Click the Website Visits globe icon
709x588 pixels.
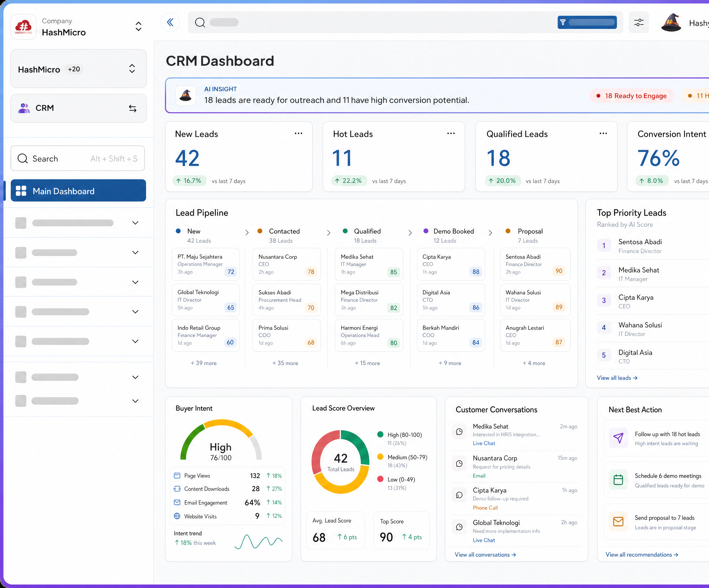[177, 516]
